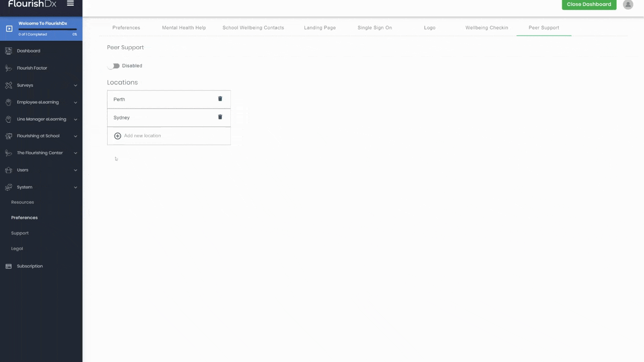The width and height of the screenshot is (644, 362).
Task: Open the Flourish Factor menu item
Action: click(x=32, y=68)
